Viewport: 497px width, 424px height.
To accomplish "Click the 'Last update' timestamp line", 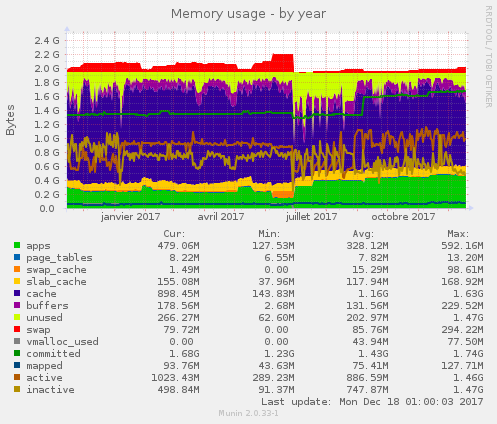I will [372, 402].
